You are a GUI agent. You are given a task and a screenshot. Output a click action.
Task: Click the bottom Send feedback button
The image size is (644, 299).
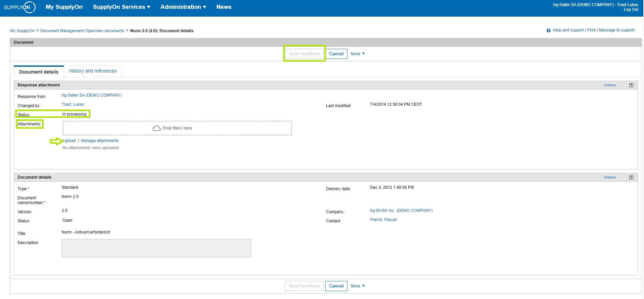point(304,286)
